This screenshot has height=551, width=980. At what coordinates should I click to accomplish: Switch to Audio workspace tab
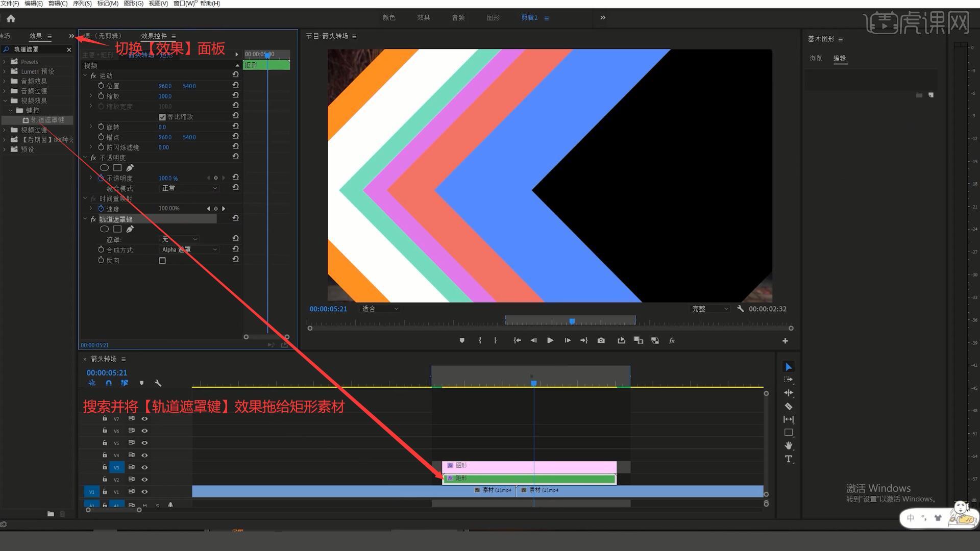458,18
